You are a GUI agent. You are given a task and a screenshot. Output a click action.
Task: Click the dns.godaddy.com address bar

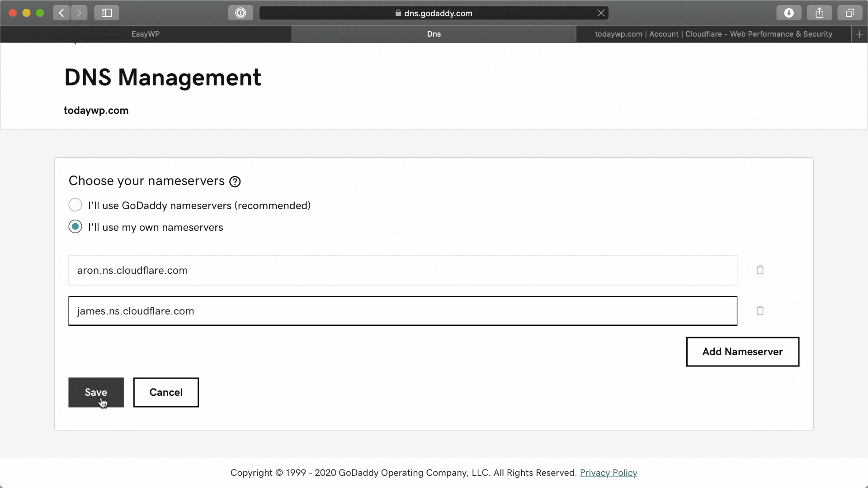(434, 13)
